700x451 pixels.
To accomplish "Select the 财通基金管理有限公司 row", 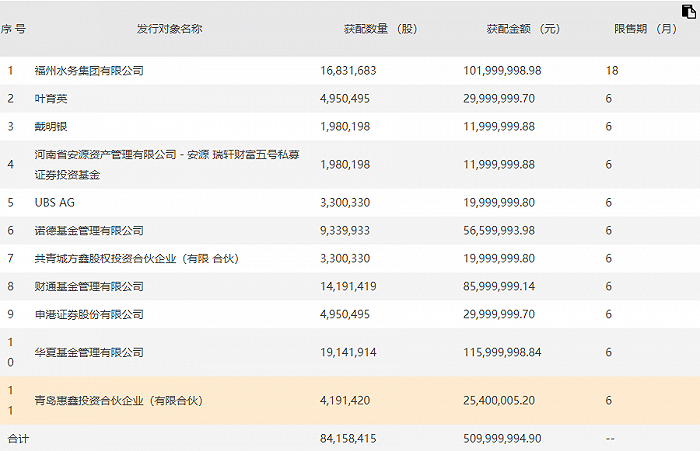I will [89, 286].
